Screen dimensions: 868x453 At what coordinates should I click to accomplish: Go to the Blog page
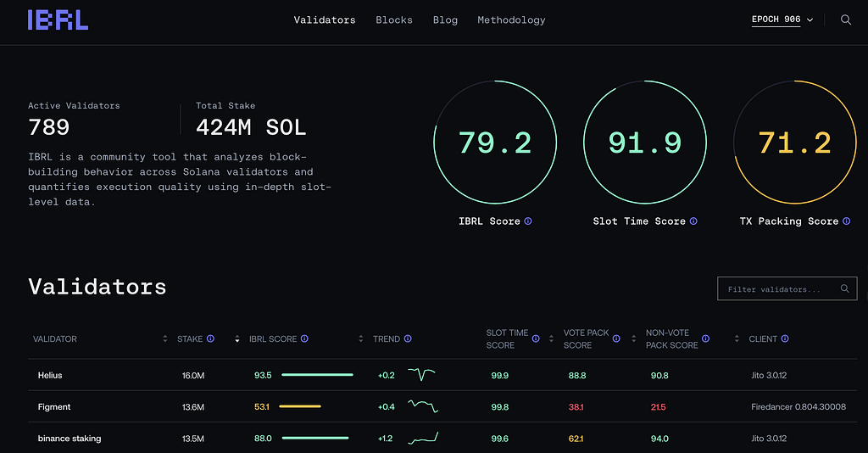click(x=445, y=20)
